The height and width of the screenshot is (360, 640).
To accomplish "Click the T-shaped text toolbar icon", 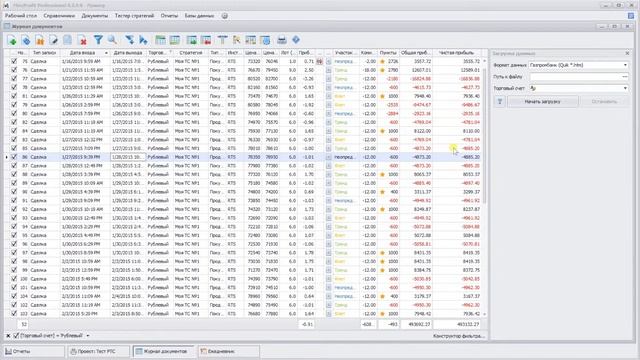I will click(x=222, y=40).
